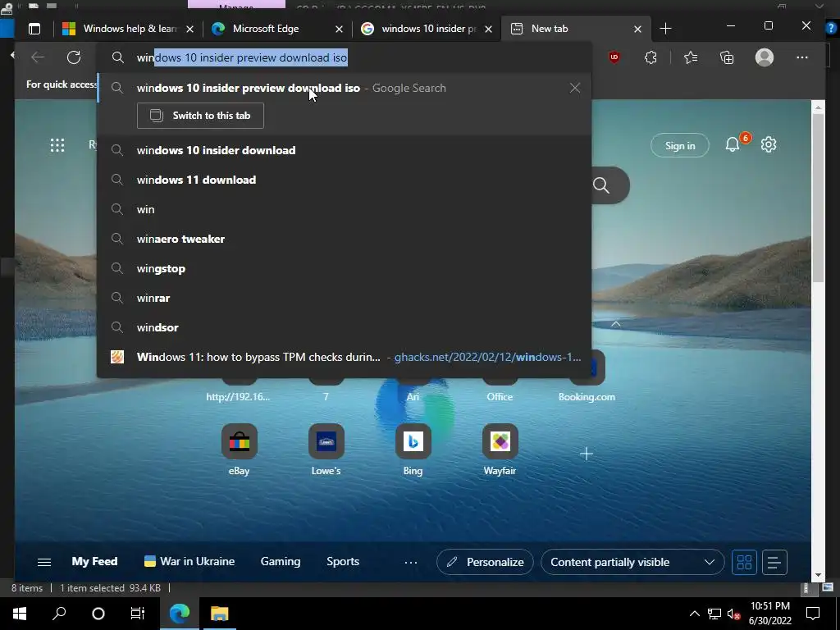840x630 pixels.
Task: Click the page vertical scrollbar thumb
Action: 818,199
